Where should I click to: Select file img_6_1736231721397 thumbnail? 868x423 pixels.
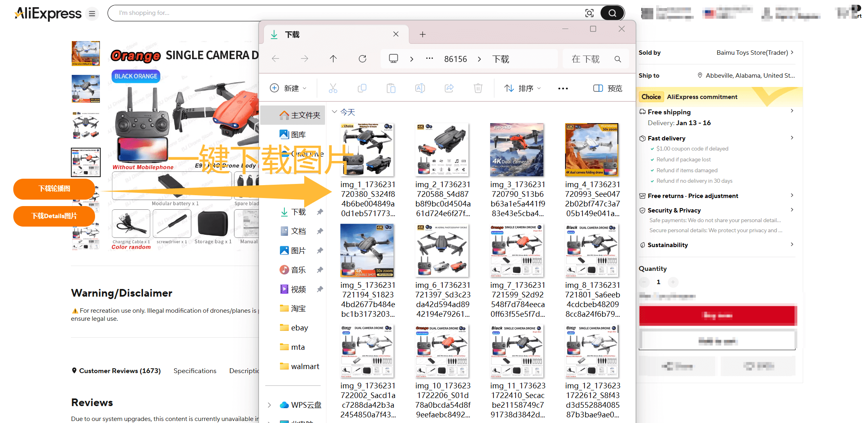pos(442,250)
